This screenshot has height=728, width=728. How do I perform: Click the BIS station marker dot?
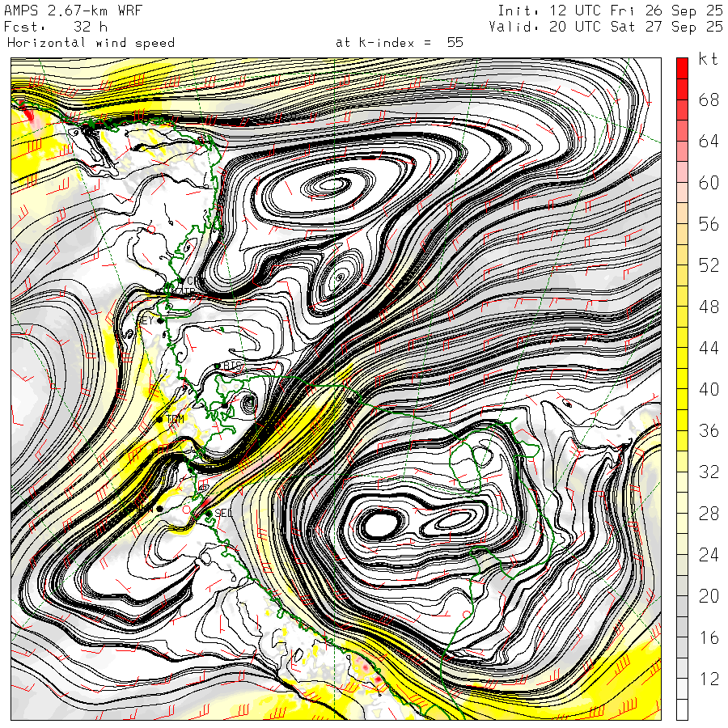(218, 366)
